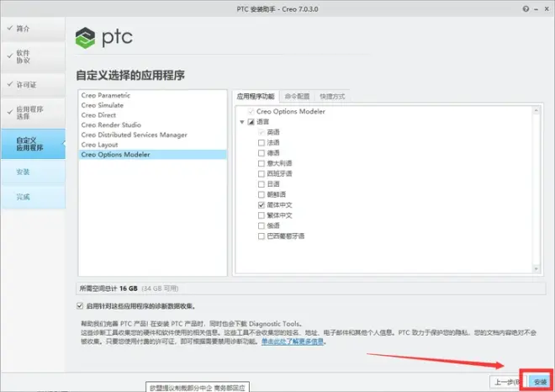Go to 软件协议 step in sidebar
555x392 pixels.
coord(33,56)
